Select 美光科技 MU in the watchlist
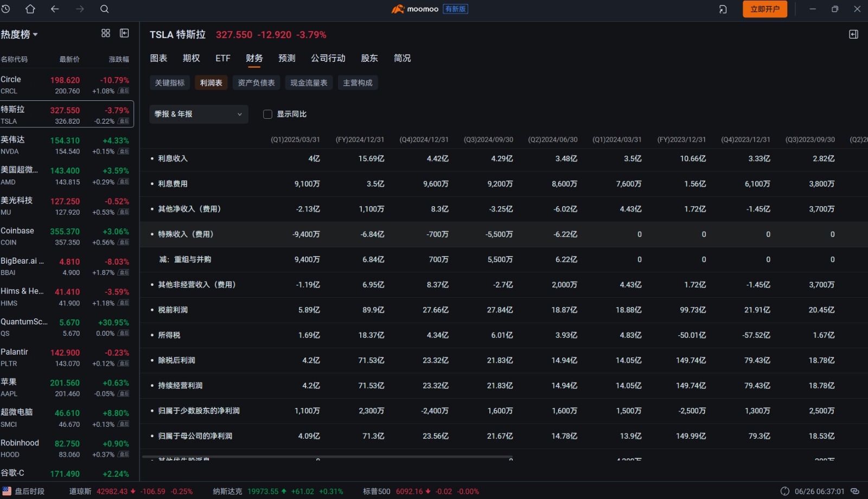This screenshot has height=499, width=868. pos(67,206)
